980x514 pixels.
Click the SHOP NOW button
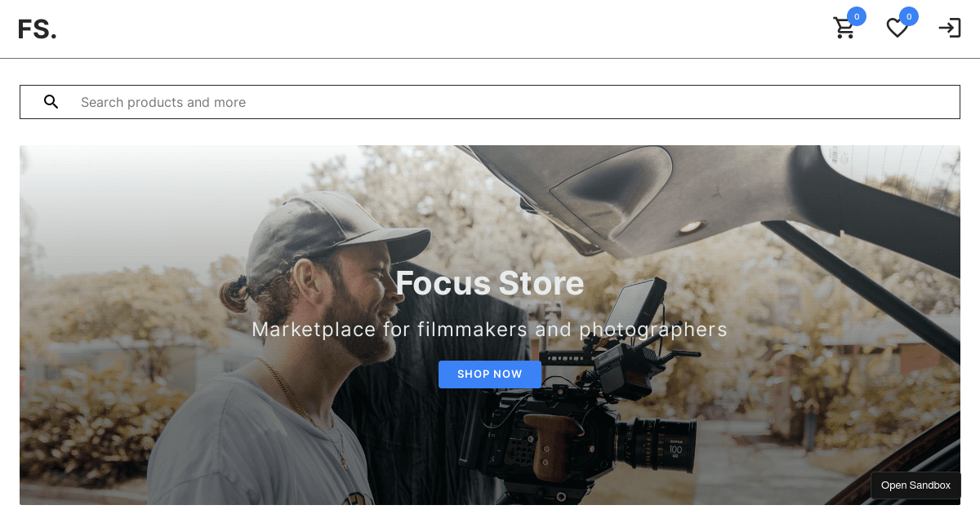(490, 374)
